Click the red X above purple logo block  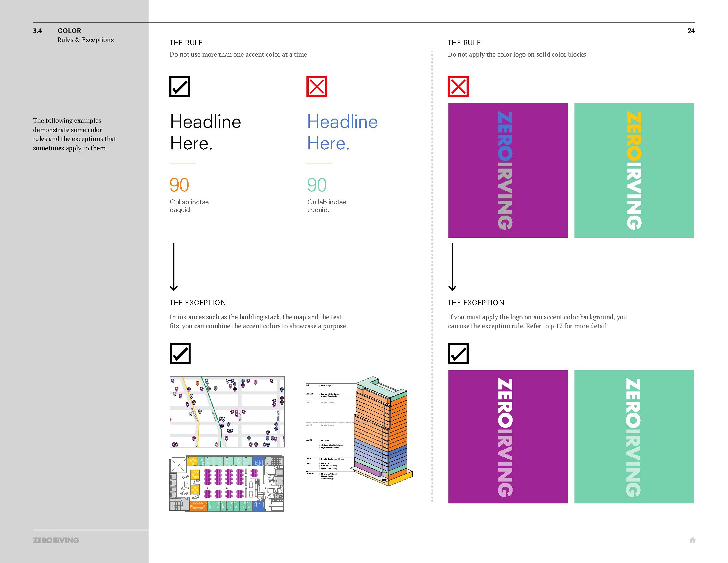(x=458, y=87)
